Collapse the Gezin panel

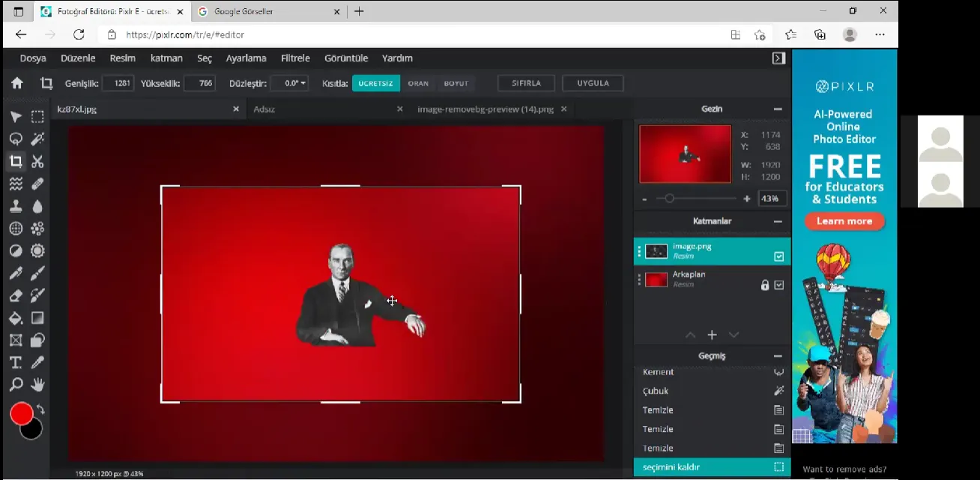[778, 109]
